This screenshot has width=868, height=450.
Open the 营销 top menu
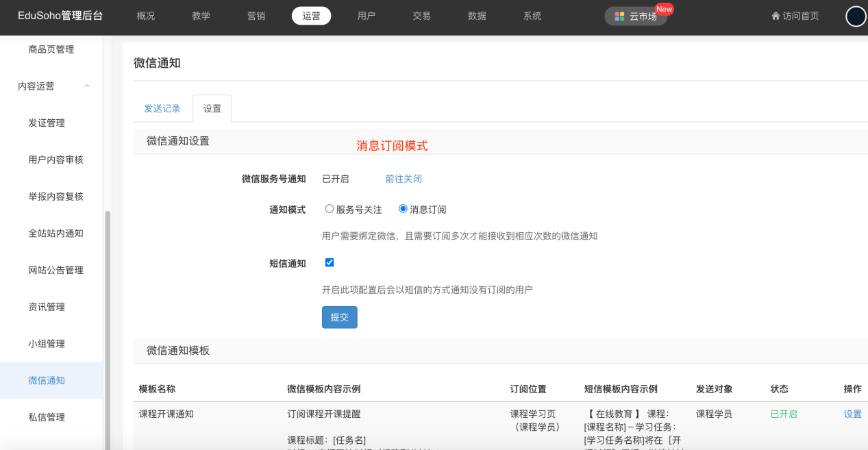click(x=256, y=16)
